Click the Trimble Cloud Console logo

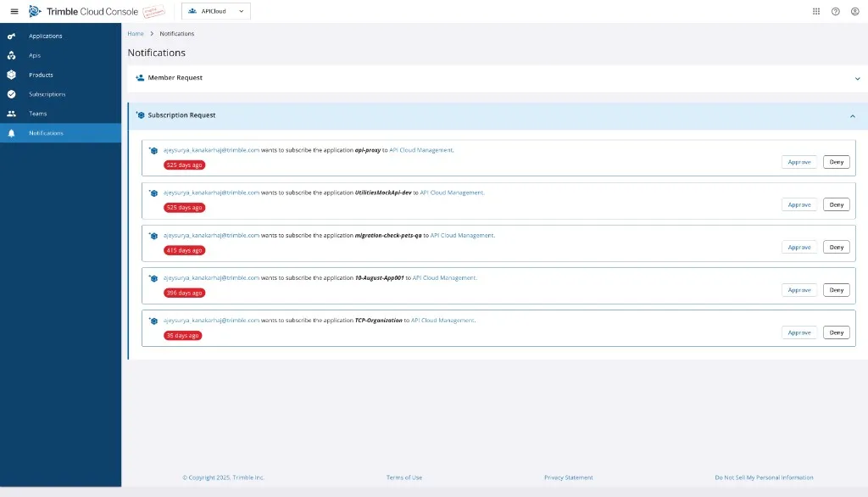83,11
